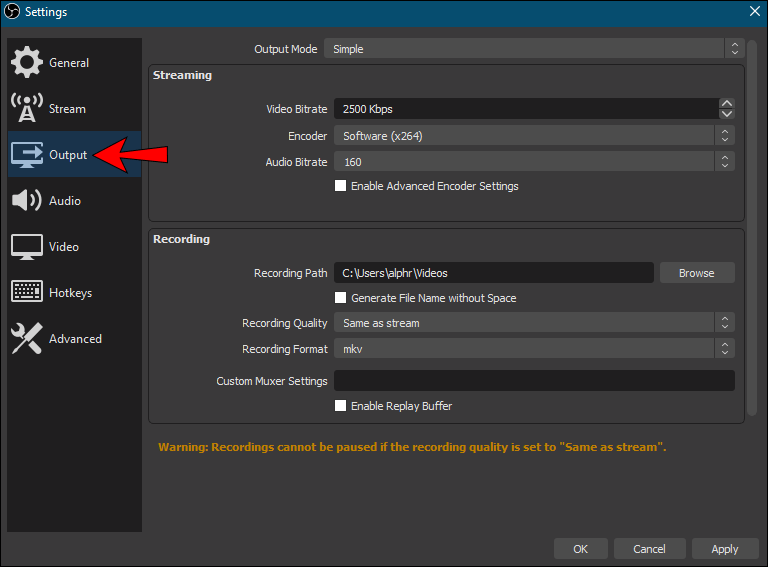This screenshot has height=567, width=768.
Task: Expand the Encoder dropdown
Action: click(x=534, y=136)
